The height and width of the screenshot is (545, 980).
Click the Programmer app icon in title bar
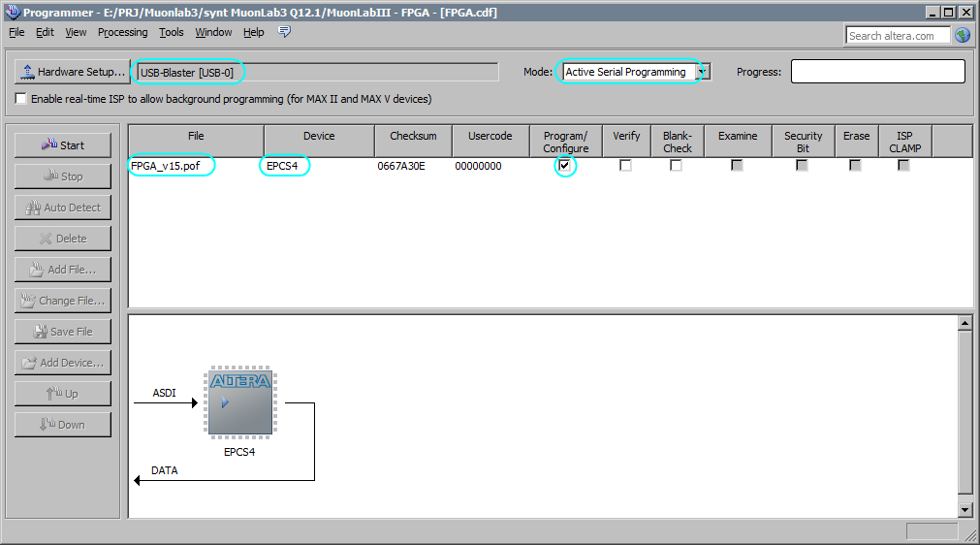click(12, 12)
